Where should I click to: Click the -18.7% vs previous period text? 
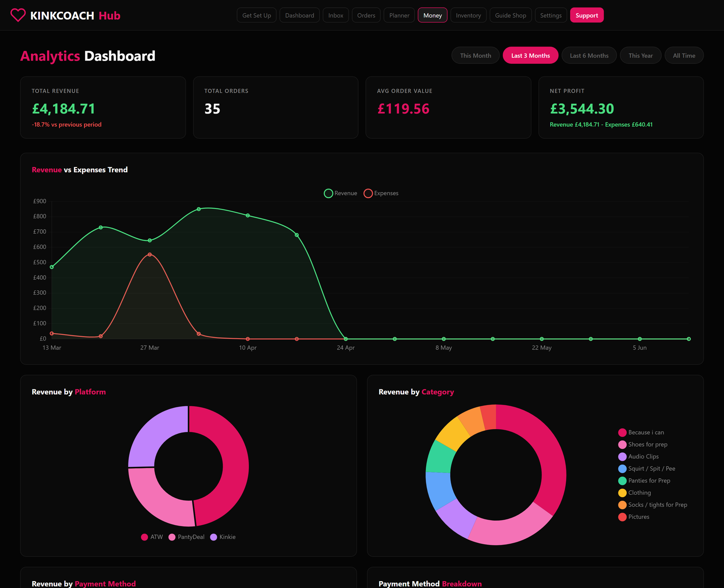[67, 124]
